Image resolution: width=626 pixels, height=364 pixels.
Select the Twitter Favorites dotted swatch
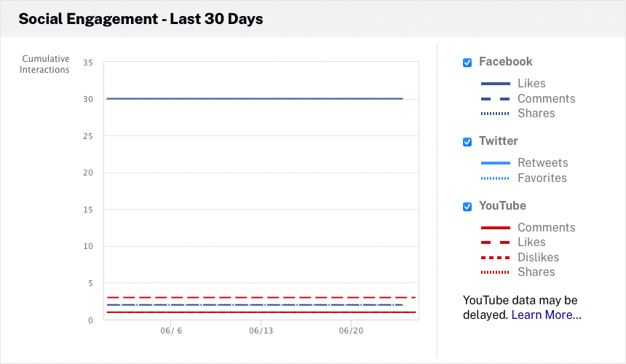point(495,178)
